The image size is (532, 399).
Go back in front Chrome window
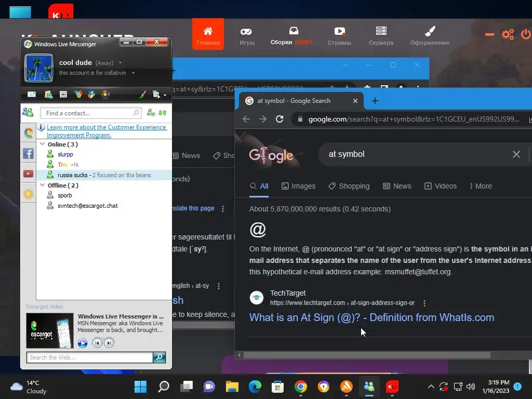click(x=246, y=119)
